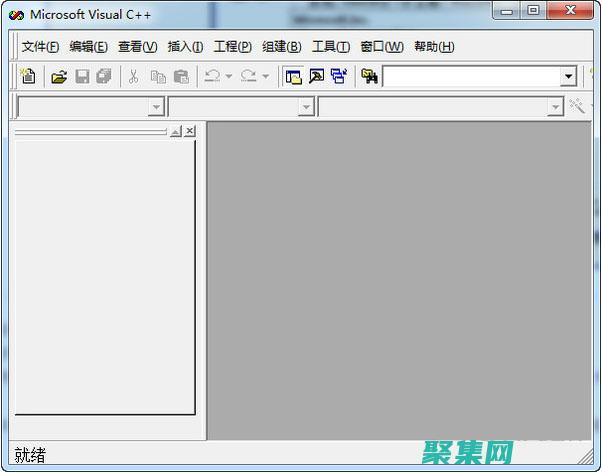Image resolution: width=602 pixels, height=474 pixels.
Task: Click the Visual C++ title bar app icon
Action: 17,15
